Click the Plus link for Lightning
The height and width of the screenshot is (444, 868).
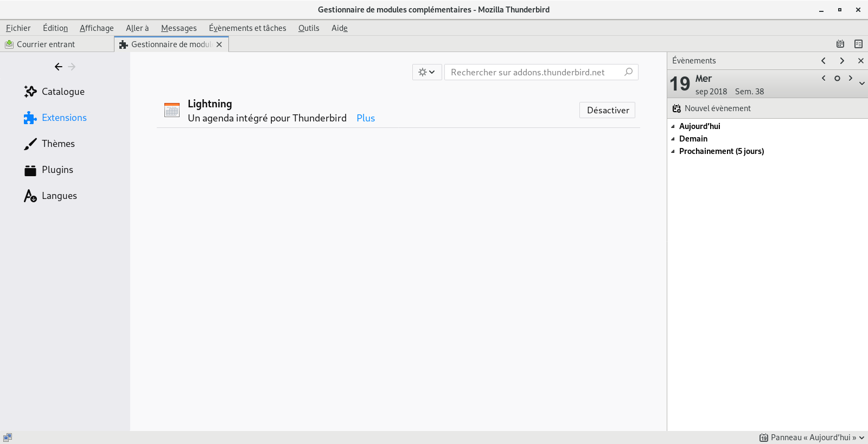pos(366,118)
